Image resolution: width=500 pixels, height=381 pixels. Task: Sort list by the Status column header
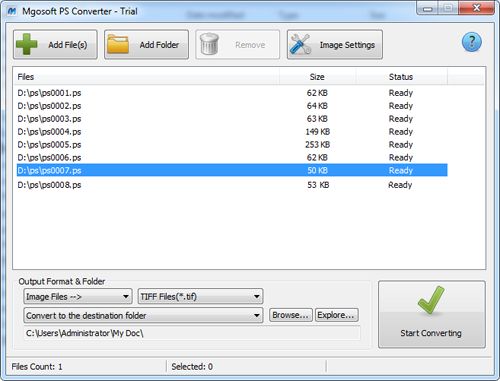coord(401,77)
